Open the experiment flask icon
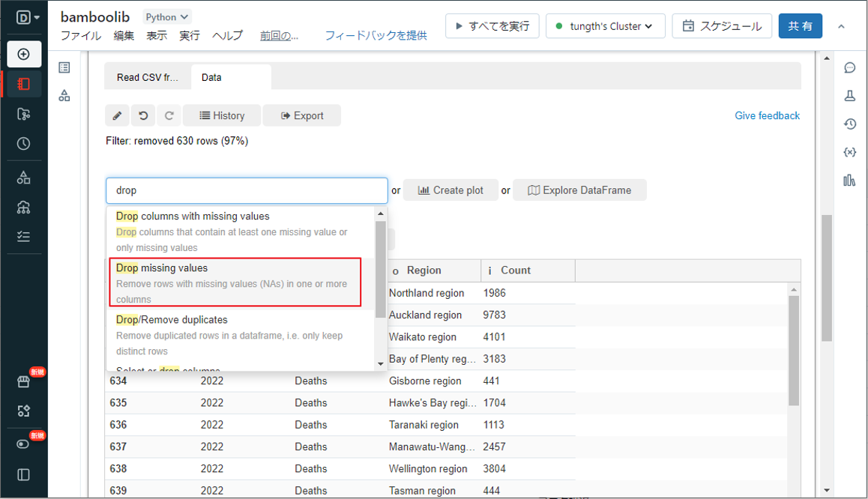The width and height of the screenshot is (868, 499). (849, 96)
